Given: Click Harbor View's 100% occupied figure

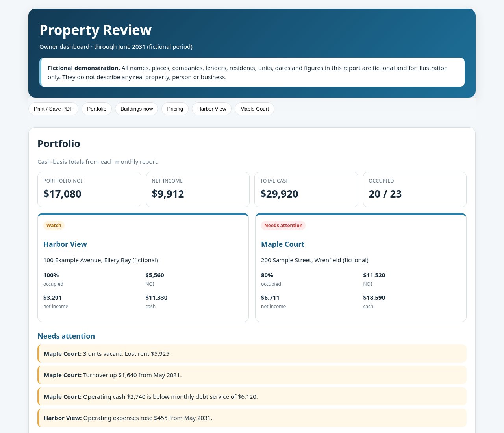Looking at the screenshot, I should pos(51,275).
